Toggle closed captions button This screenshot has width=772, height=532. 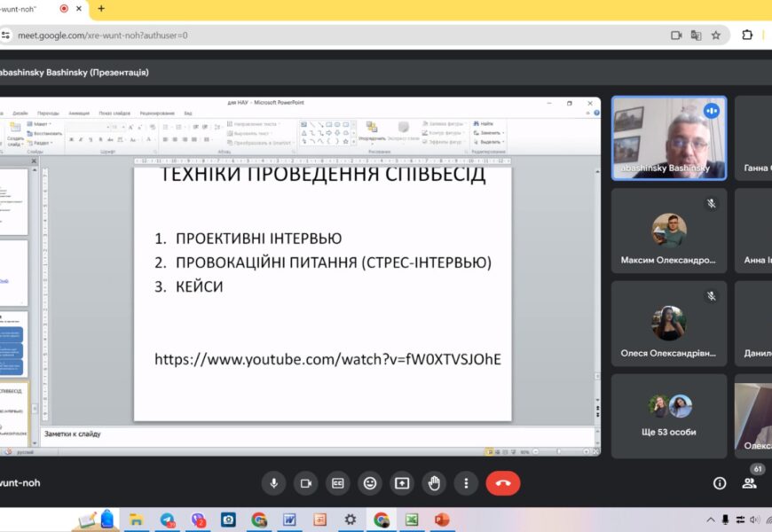click(337, 483)
